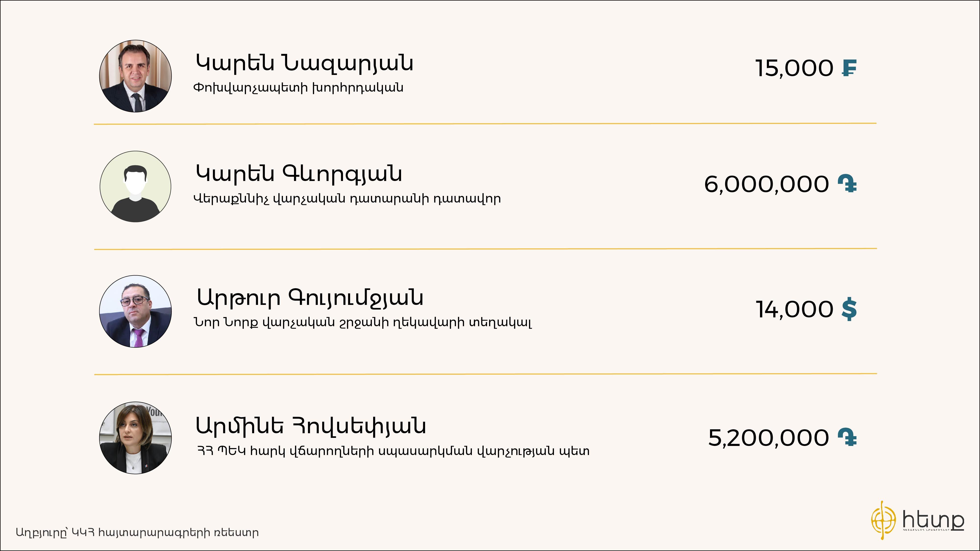
Task: Select the name Արմինե Հովսեփյան
Action: tap(311, 426)
